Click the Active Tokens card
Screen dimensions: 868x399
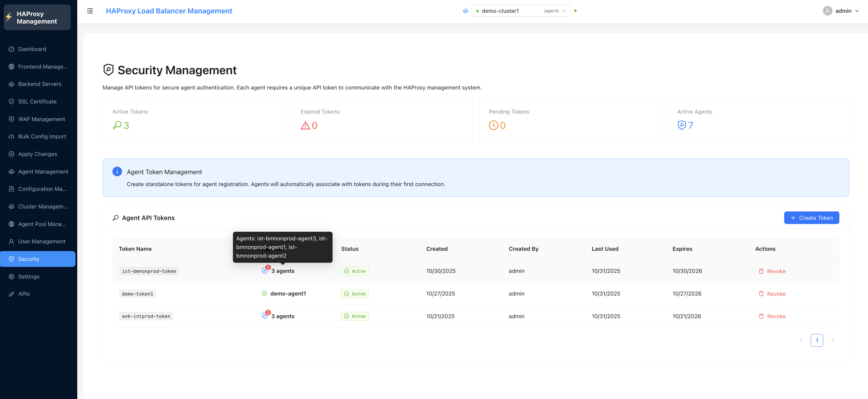pyautogui.click(x=193, y=120)
